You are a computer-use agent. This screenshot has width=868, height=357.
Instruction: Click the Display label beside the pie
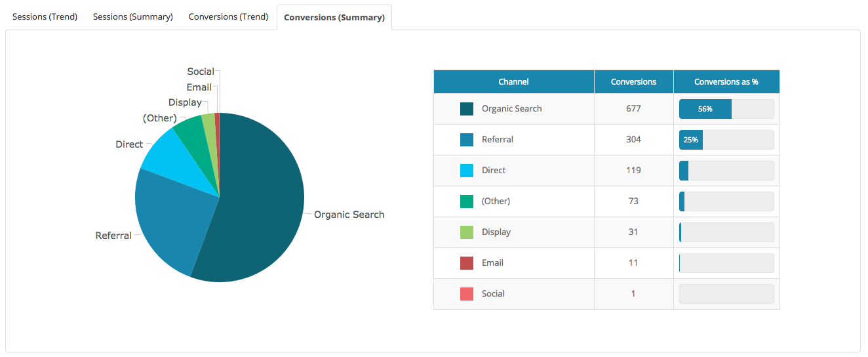(185, 103)
